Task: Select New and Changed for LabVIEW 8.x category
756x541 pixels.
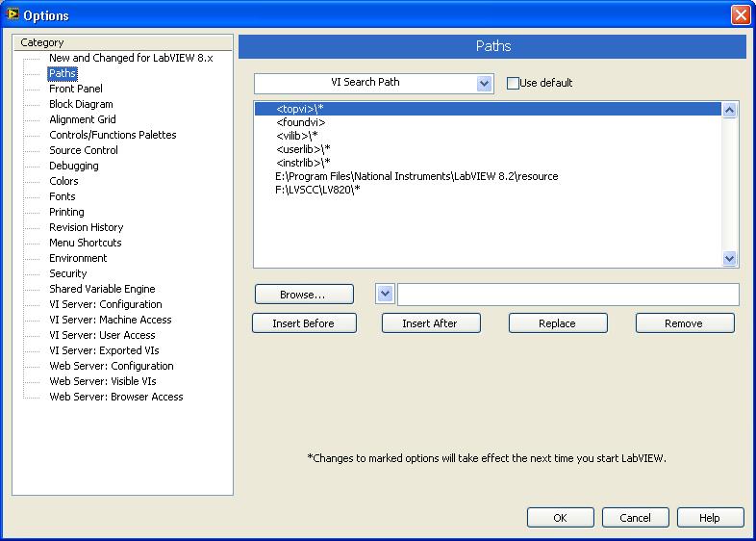Action: pyautogui.click(x=131, y=58)
